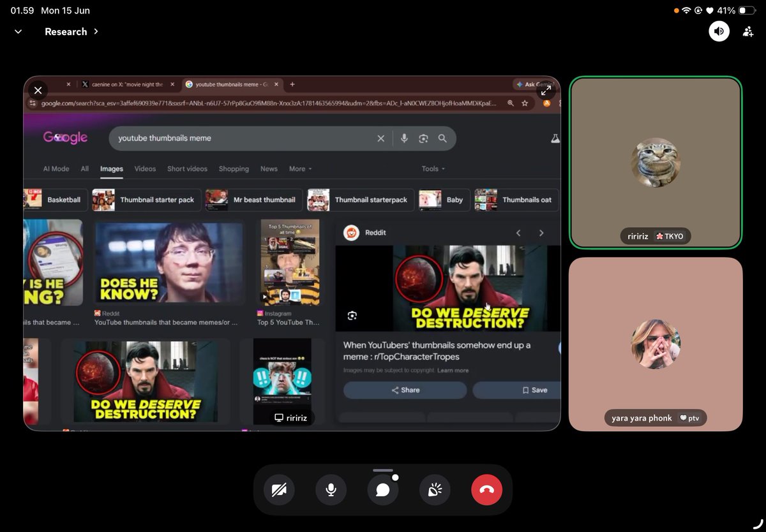The image size is (766, 532).
Task: Start voice search with the microphone icon
Action: tap(404, 138)
